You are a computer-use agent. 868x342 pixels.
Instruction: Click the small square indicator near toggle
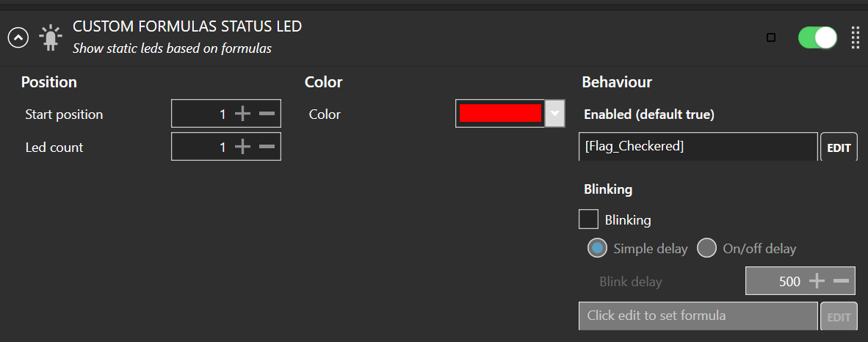click(770, 37)
